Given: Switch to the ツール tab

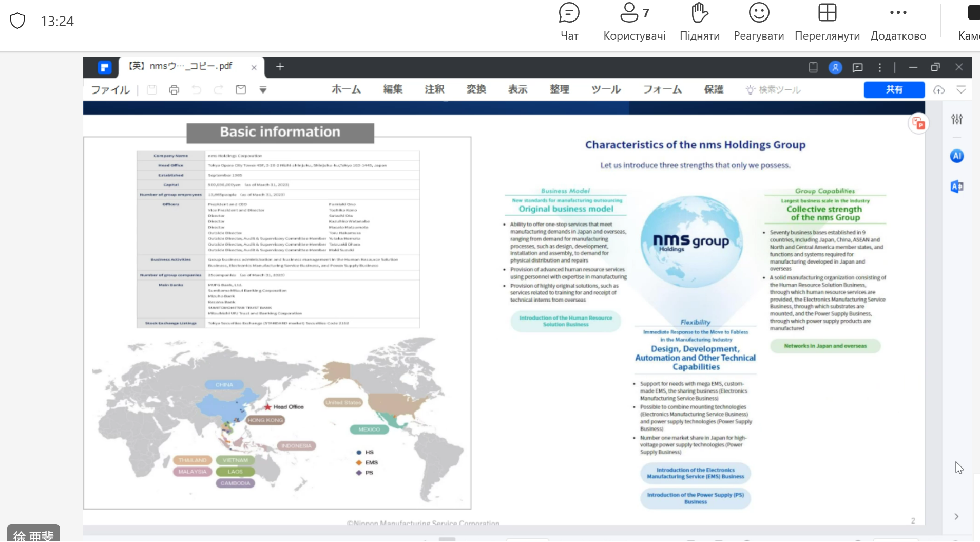Looking at the screenshot, I should point(606,89).
